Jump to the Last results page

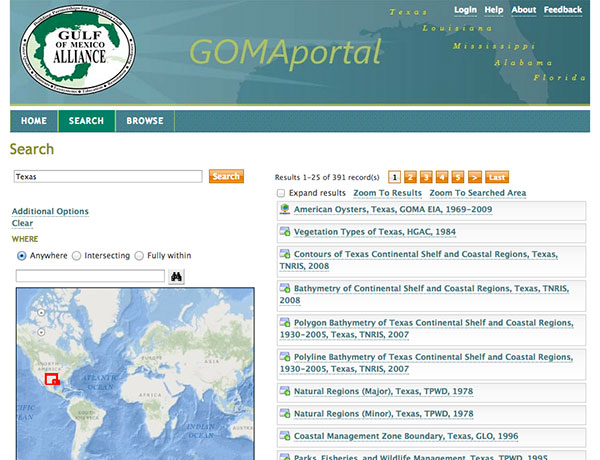(x=497, y=177)
